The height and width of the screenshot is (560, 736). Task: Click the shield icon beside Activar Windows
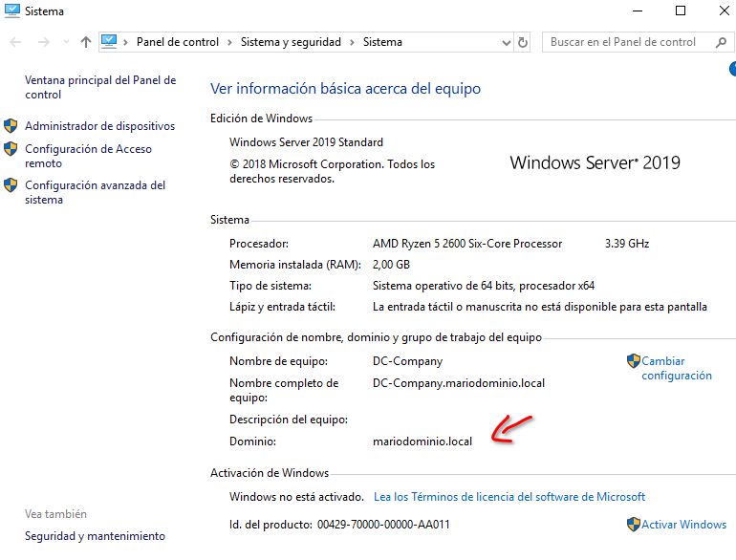tap(633, 524)
